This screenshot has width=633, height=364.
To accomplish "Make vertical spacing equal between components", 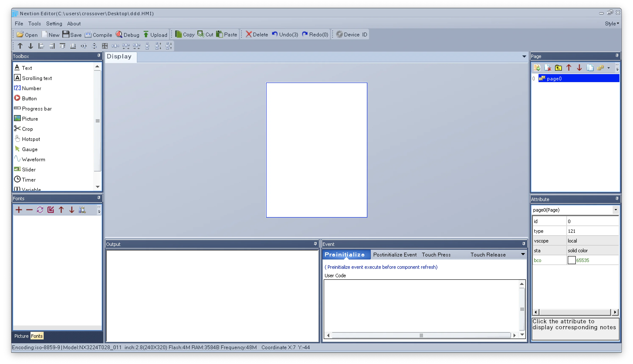I will 148,46.
